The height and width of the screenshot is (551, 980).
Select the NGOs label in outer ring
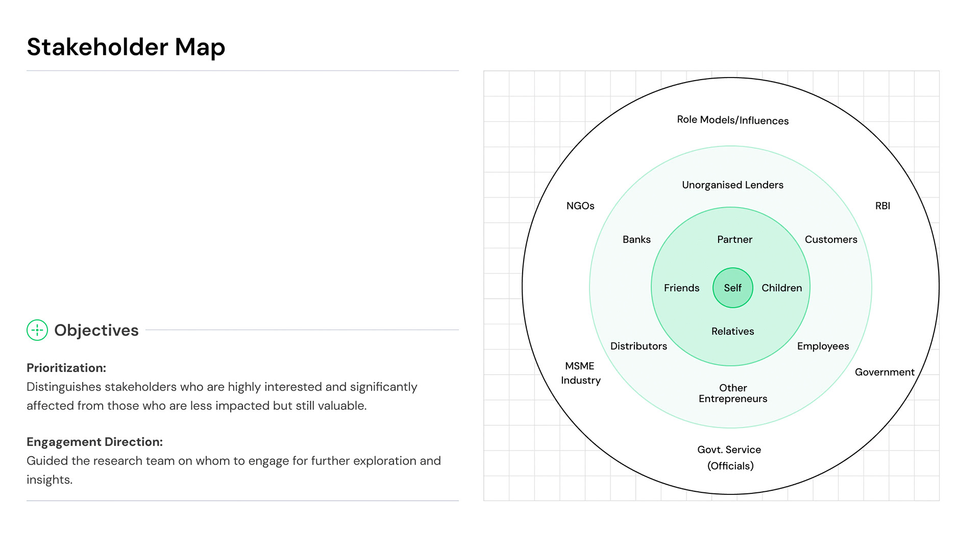(x=580, y=206)
